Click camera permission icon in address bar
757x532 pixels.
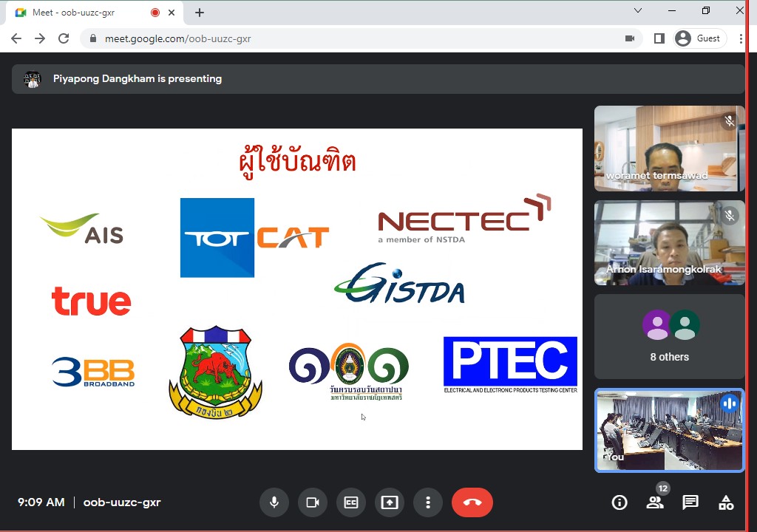pos(630,38)
